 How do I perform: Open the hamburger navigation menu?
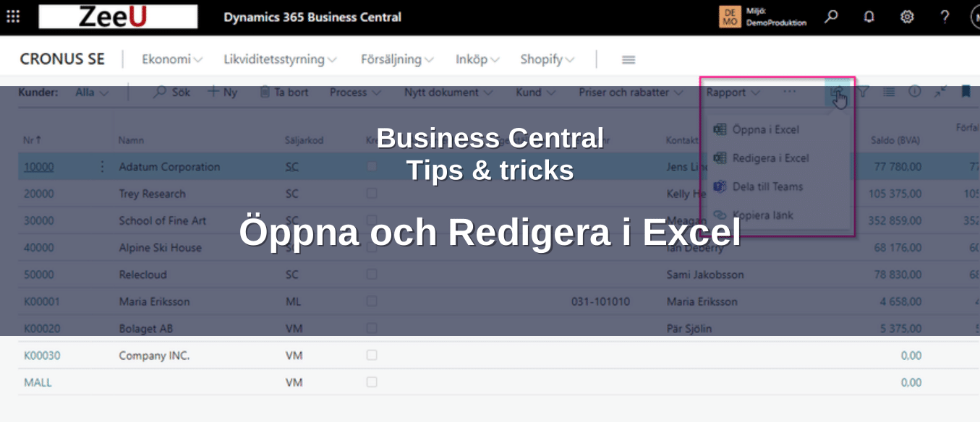(629, 59)
